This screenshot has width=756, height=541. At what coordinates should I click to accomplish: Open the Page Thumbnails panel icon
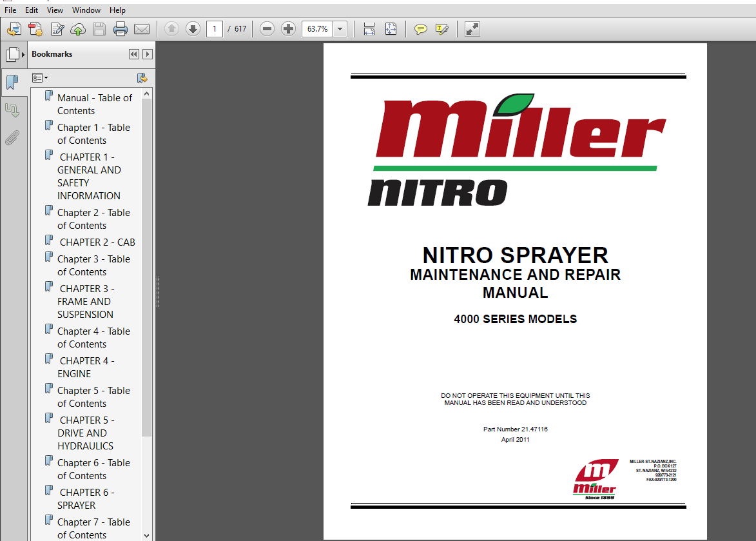[x=12, y=54]
